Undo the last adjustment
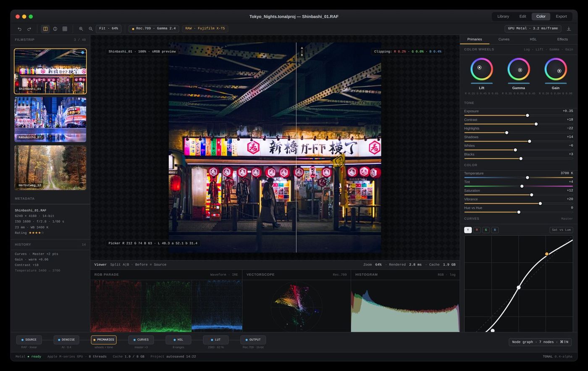The height and width of the screenshot is (371, 588). pos(19,29)
